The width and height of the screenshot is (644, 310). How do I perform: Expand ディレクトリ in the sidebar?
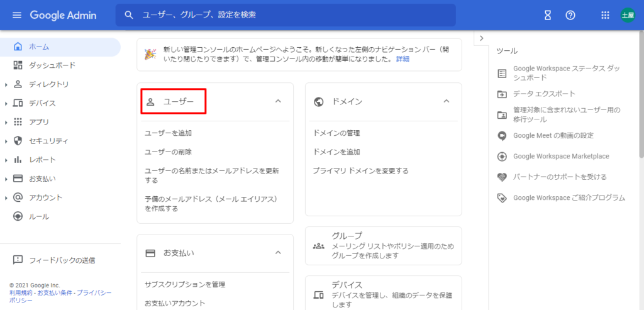(6, 84)
